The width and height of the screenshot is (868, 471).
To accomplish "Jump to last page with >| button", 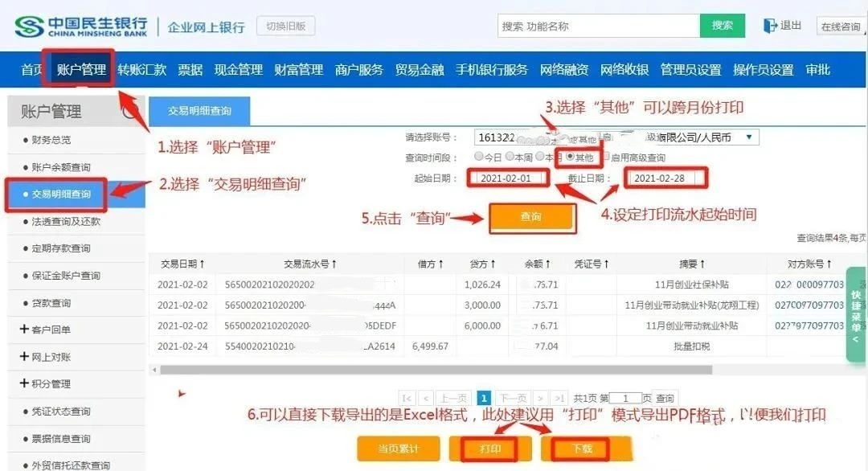I will click(x=559, y=398).
